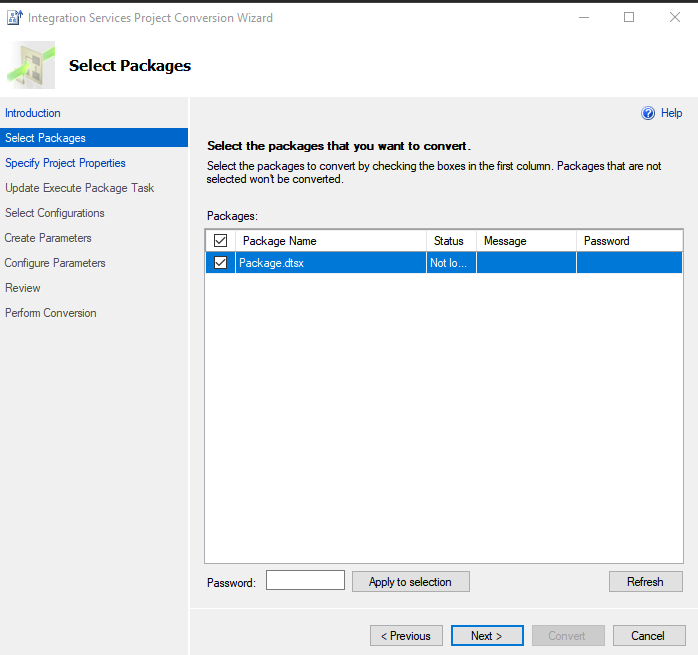Click the Status column header
The image size is (698, 655).
(x=451, y=241)
